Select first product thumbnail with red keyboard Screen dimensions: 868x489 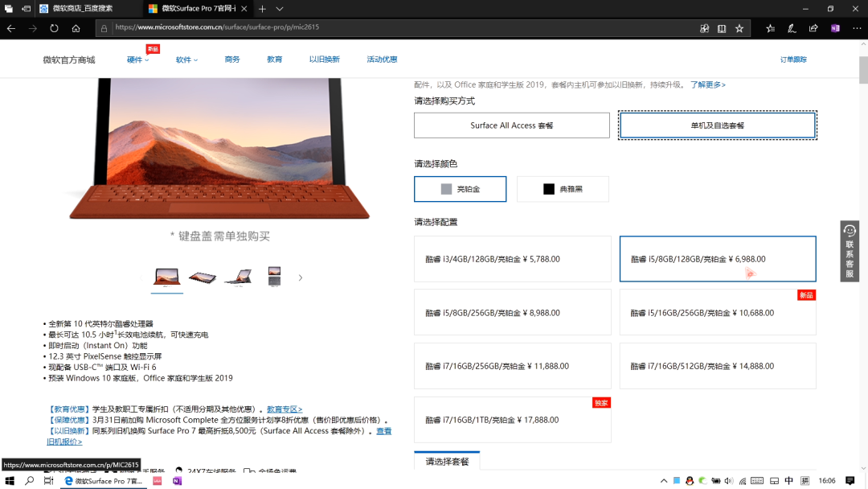point(166,277)
